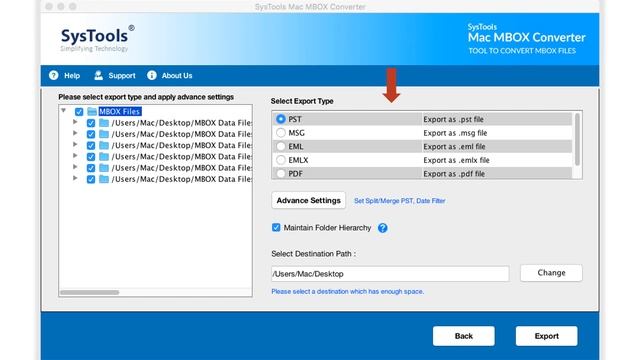Image resolution: width=640 pixels, height=360 pixels.
Task: Open the Help menu item
Action: point(64,76)
